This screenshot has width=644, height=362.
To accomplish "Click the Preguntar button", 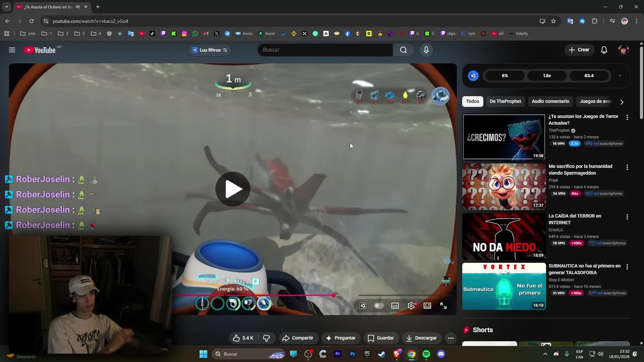I will (x=341, y=338).
